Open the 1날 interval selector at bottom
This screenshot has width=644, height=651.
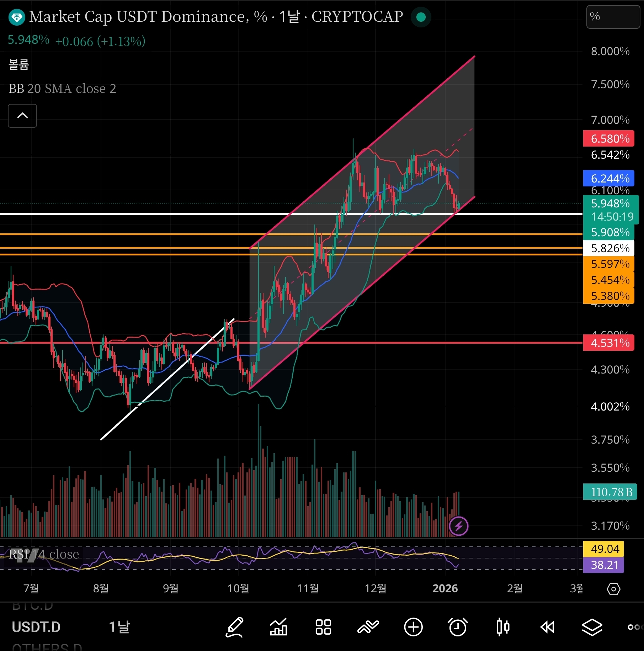coord(119,627)
